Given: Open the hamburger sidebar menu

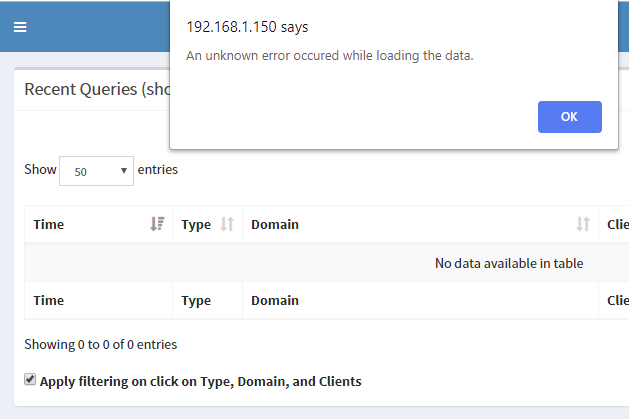Looking at the screenshot, I should coord(20,27).
